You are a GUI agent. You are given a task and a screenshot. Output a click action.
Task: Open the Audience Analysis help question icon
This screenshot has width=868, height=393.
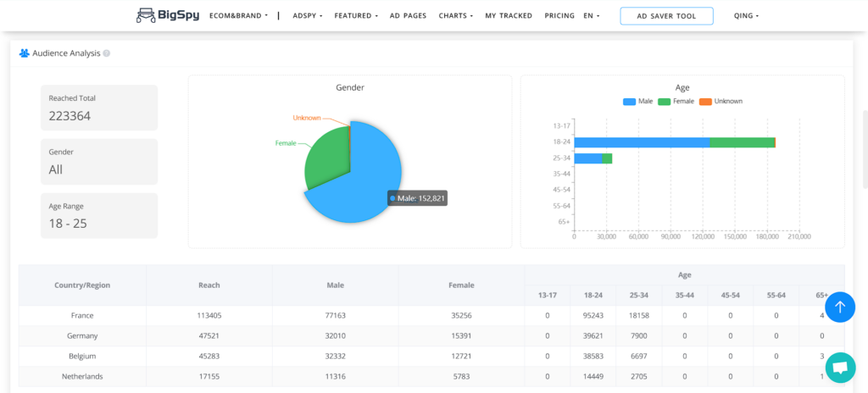(106, 53)
